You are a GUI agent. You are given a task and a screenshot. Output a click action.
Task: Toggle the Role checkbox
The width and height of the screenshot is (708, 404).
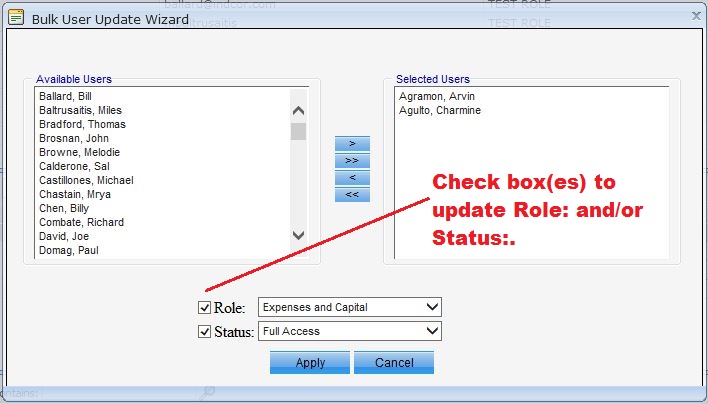(x=205, y=308)
